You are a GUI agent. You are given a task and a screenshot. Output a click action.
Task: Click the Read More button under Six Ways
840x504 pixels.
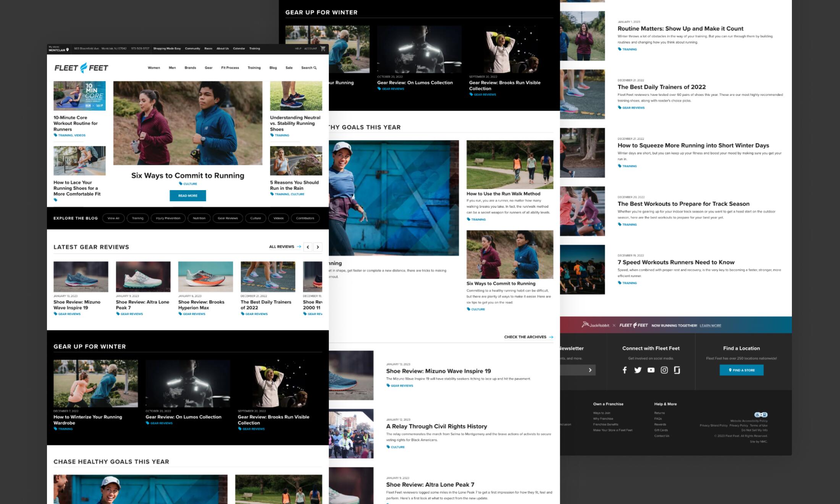coord(188,195)
